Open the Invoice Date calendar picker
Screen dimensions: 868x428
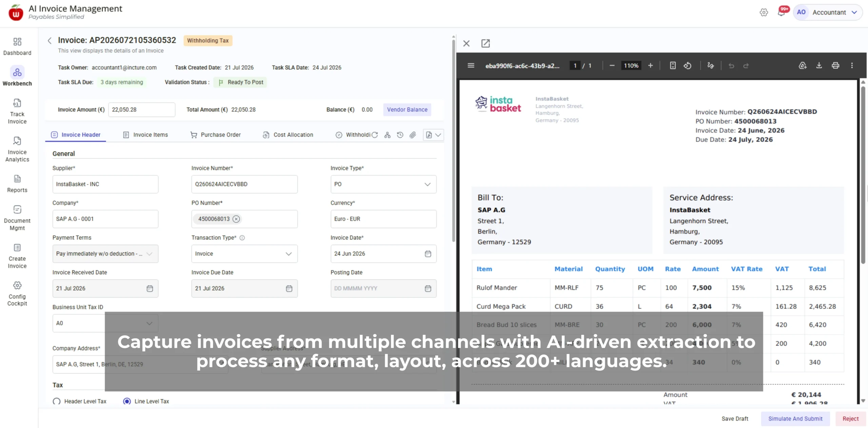pyautogui.click(x=428, y=254)
